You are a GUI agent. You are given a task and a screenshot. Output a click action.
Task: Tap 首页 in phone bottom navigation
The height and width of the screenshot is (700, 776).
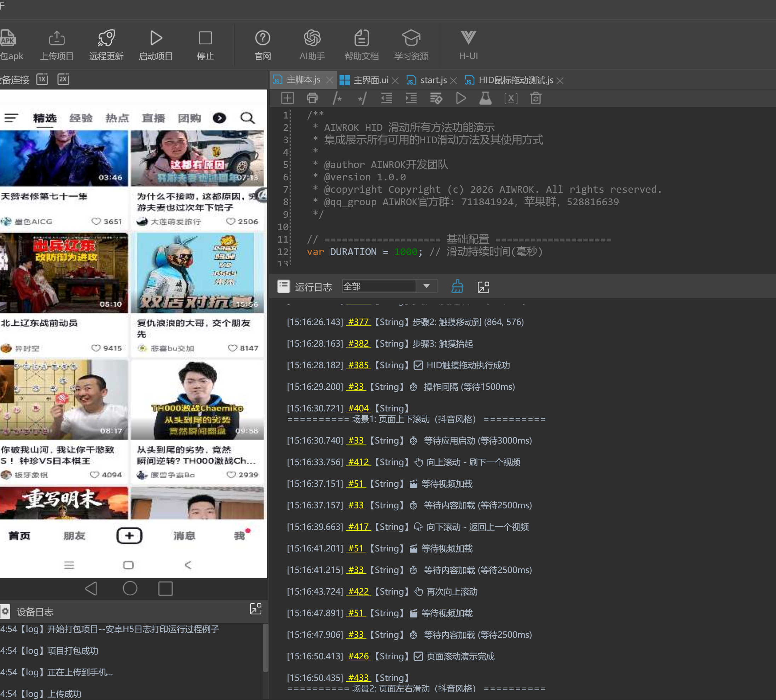(19, 536)
